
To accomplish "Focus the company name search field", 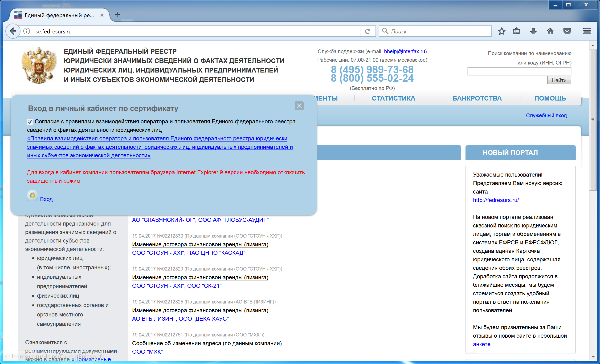I will click(x=519, y=72).
